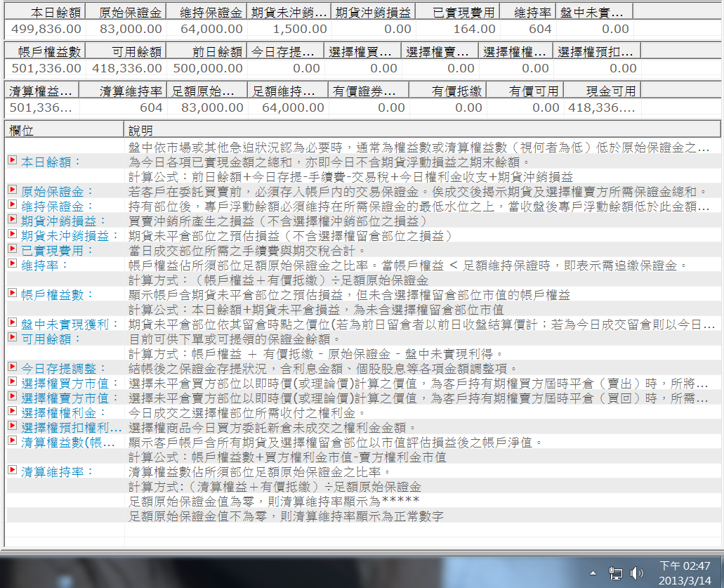Click the 現金可用 column header
The width and height of the screenshot is (724, 588).
[x=603, y=91]
